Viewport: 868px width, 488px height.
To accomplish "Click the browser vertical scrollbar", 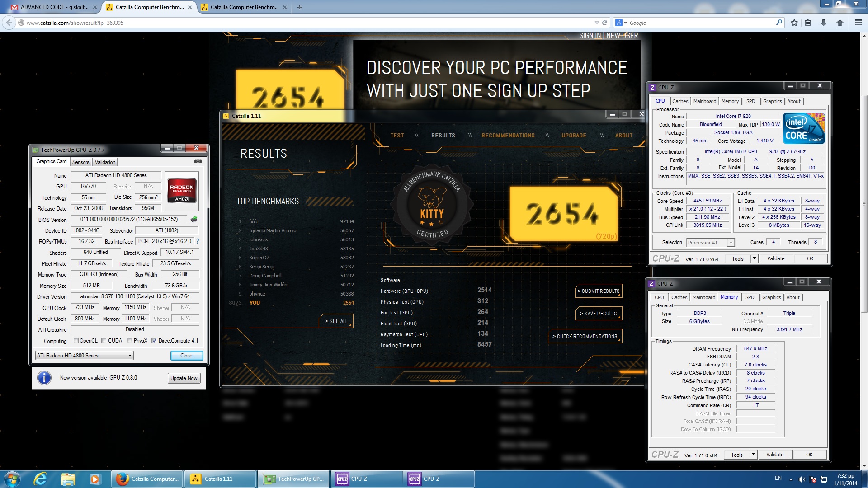I will 864,203.
